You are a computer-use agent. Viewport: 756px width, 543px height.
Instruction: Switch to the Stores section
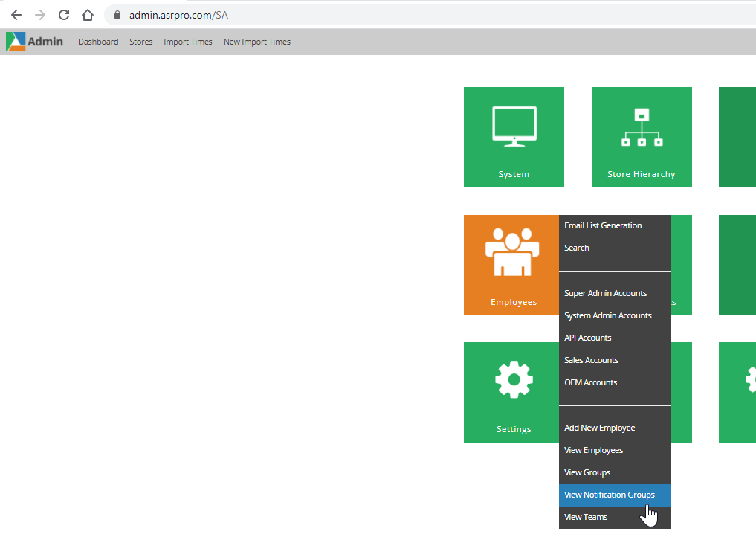[x=140, y=42]
